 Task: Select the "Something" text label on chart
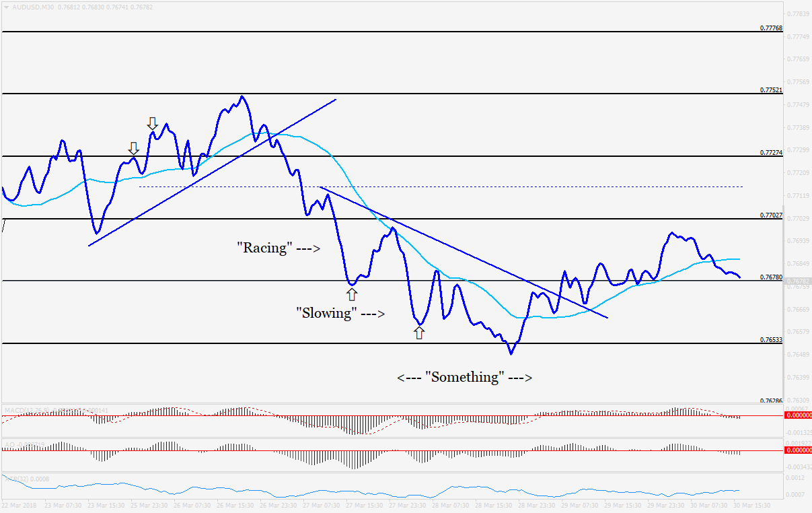coord(464,377)
